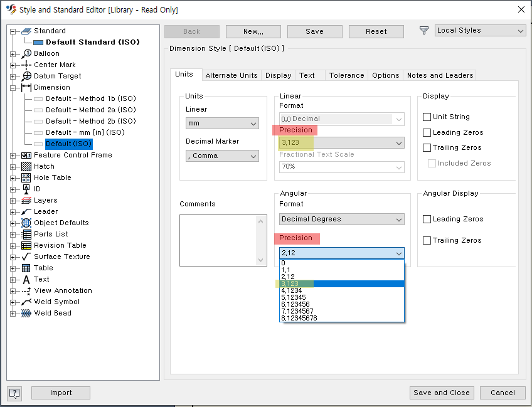This screenshot has width=532, height=407.
Task: Click the Save button
Action: click(x=314, y=31)
